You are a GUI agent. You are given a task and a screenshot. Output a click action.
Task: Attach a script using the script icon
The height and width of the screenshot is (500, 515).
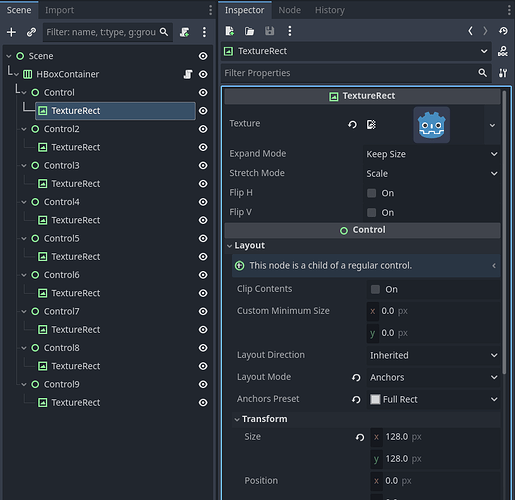(x=184, y=32)
